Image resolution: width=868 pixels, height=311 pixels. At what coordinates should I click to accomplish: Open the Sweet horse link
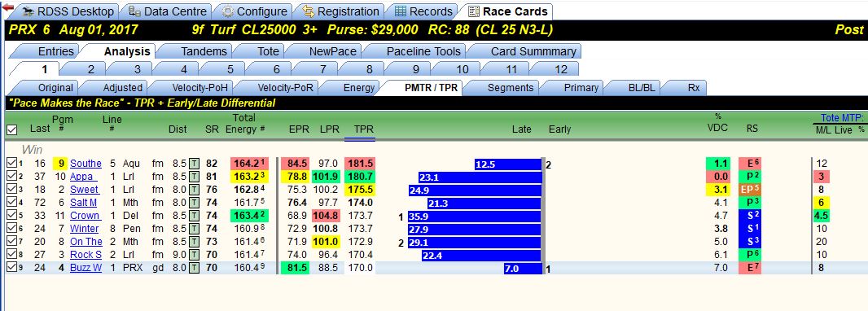point(84,189)
